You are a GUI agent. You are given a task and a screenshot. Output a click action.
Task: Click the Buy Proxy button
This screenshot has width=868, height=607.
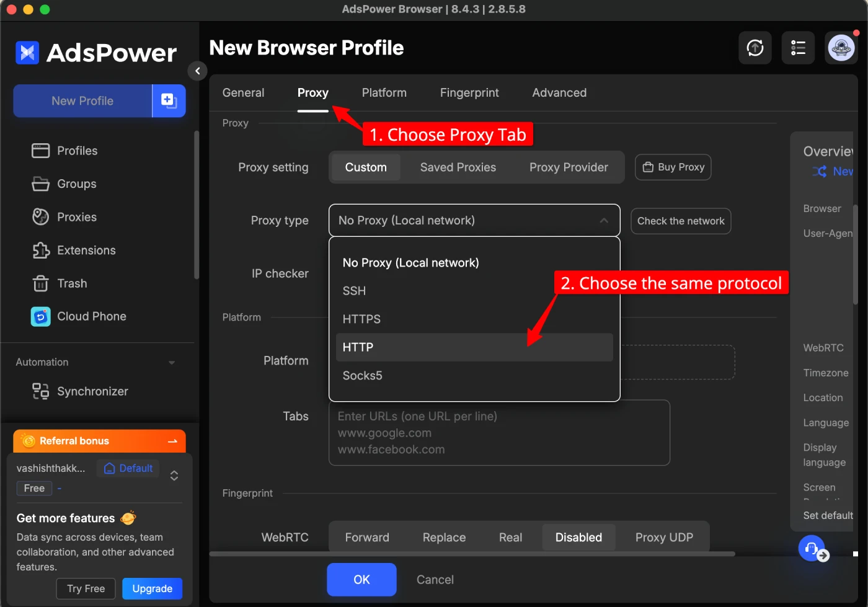673,167
